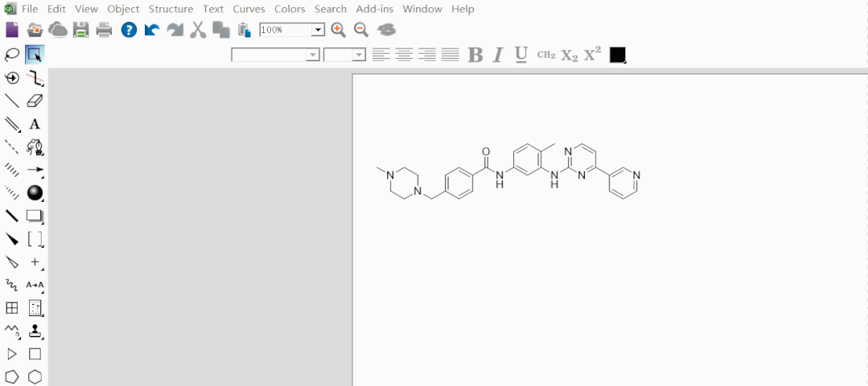Select the Multiple Bonds tool

click(11, 124)
